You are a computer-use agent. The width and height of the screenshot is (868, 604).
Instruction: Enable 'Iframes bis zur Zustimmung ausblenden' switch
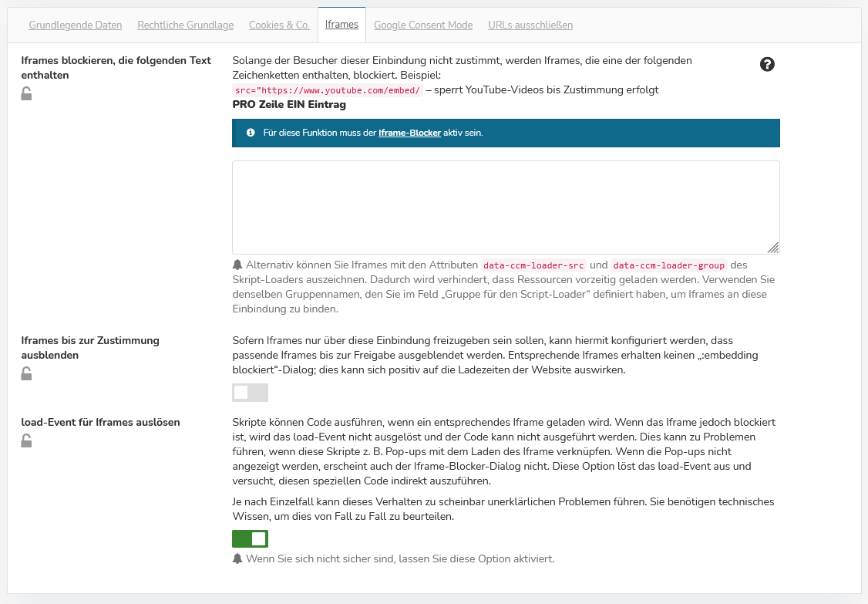pyautogui.click(x=250, y=393)
